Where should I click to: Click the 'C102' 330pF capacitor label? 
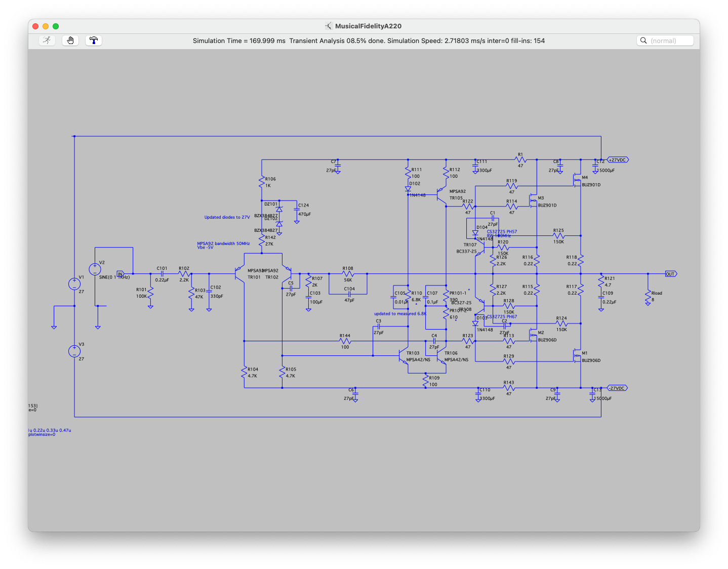click(216, 288)
